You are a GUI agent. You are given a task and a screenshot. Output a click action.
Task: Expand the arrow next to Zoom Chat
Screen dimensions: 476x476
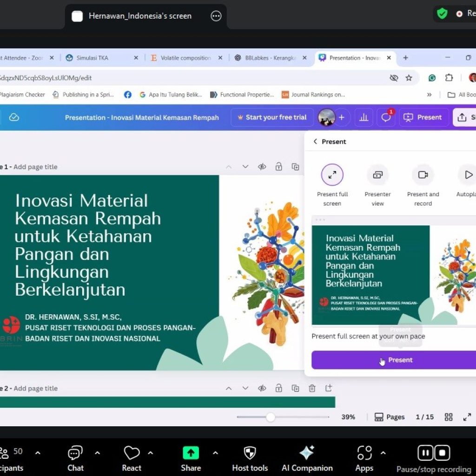pos(97,453)
